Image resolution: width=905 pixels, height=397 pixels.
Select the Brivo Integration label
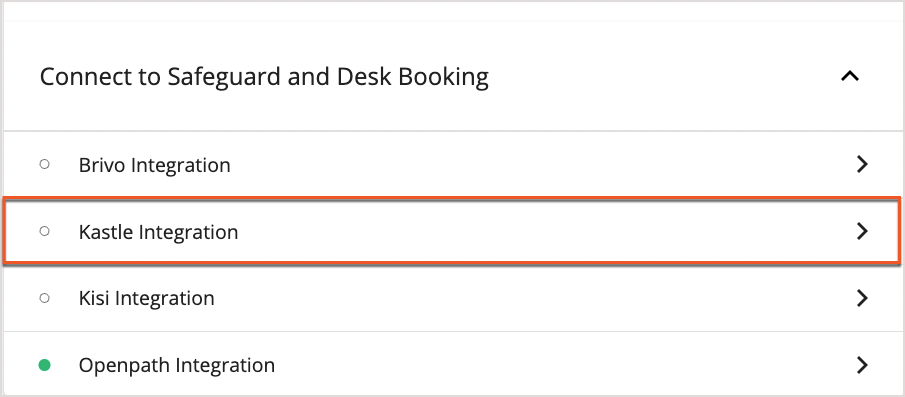pyautogui.click(x=155, y=166)
